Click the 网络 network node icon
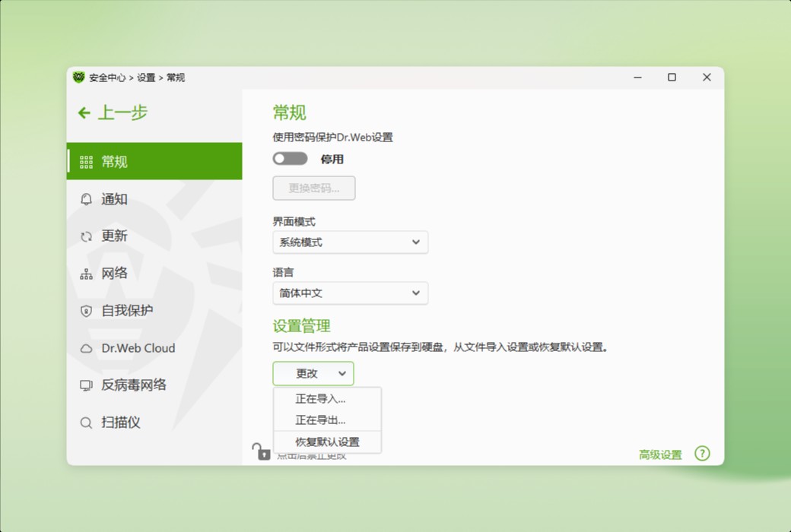The image size is (791, 532). point(86,273)
